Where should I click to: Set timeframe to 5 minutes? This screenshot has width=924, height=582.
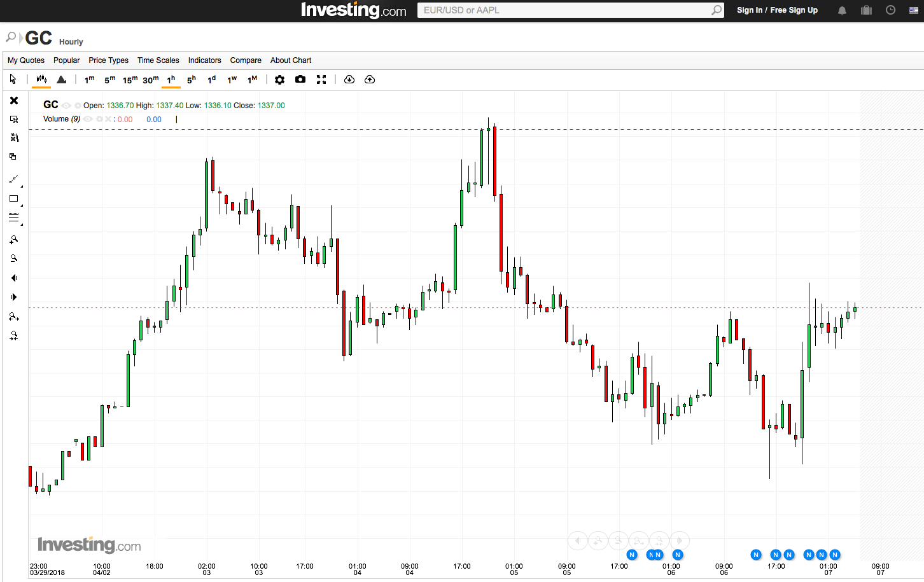coord(110,80)
